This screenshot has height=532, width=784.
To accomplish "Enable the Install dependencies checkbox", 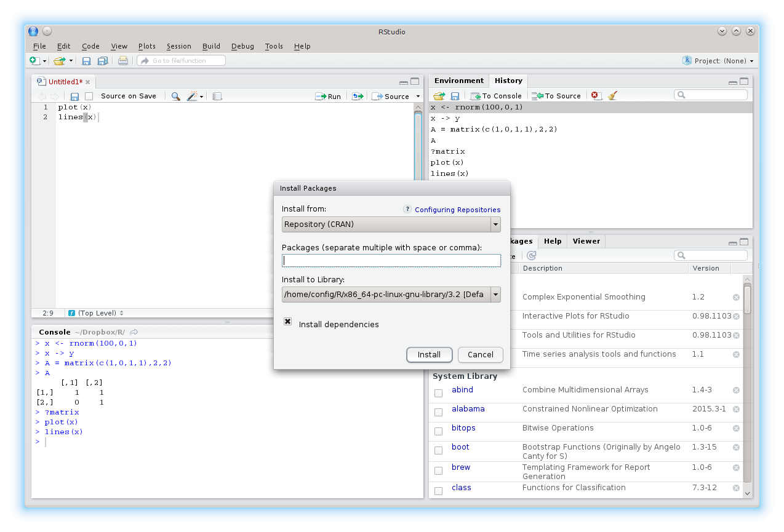I will [x=287, y=320].
